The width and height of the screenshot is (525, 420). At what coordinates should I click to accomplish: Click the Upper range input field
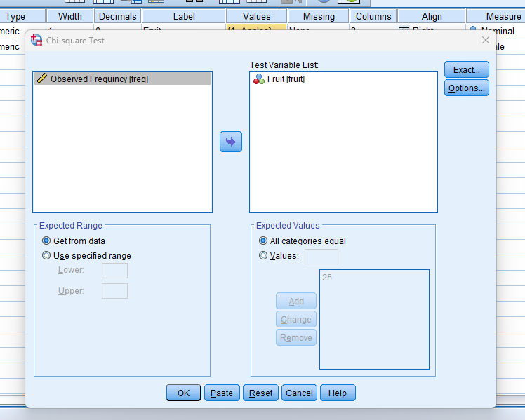click(x=114, y=291)
